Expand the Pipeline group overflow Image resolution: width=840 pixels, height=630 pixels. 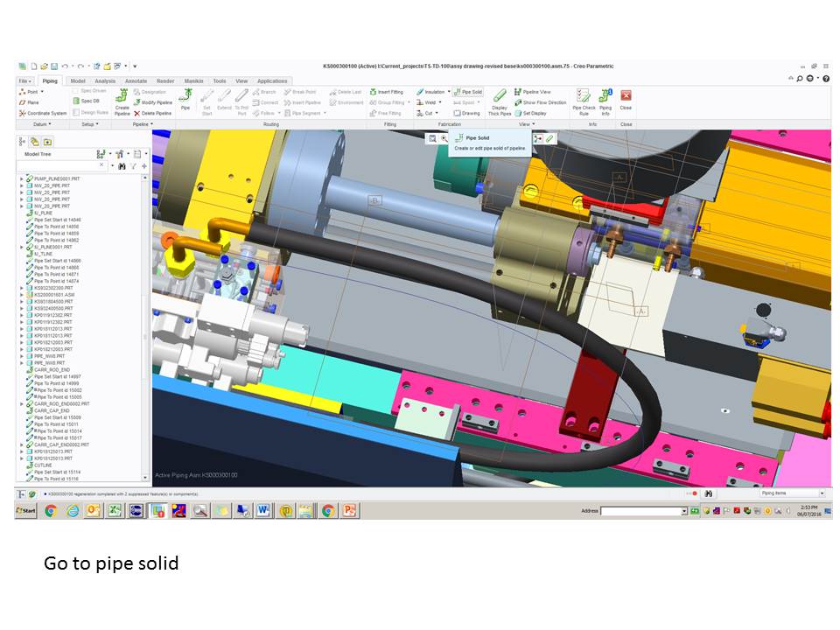(143, 124)
